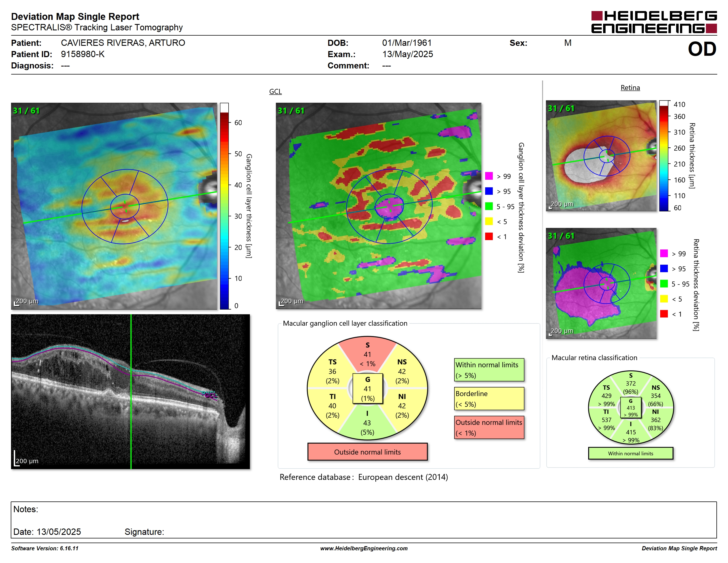Image resolution: width=728 pixels, height=563 pixels.
Task: Select retina S sector showing 372
Action: coord(631,384)
